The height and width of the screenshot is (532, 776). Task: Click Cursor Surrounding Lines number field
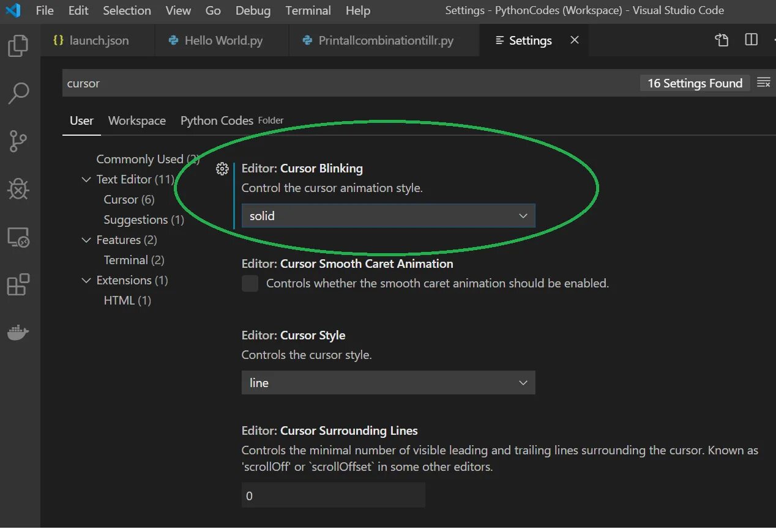coord(333,495)
